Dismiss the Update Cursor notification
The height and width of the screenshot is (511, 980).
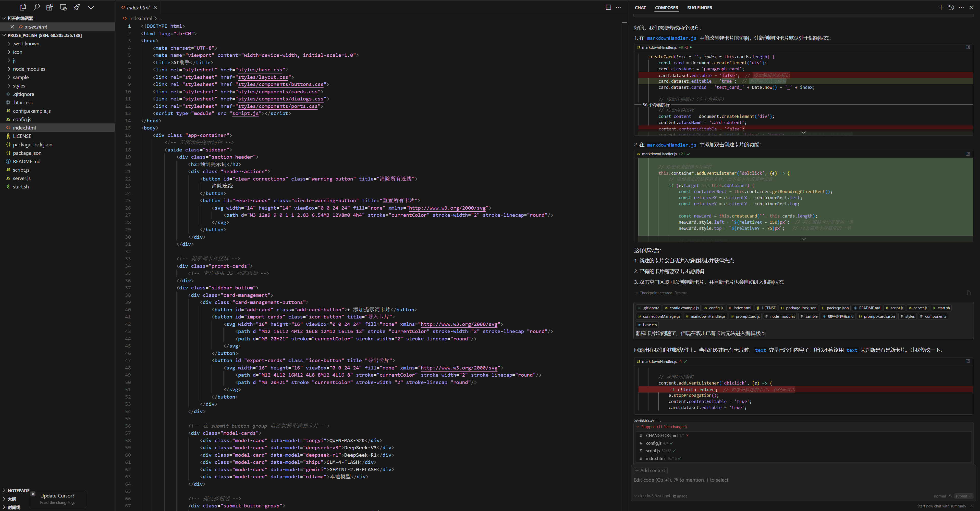point(33,494)
